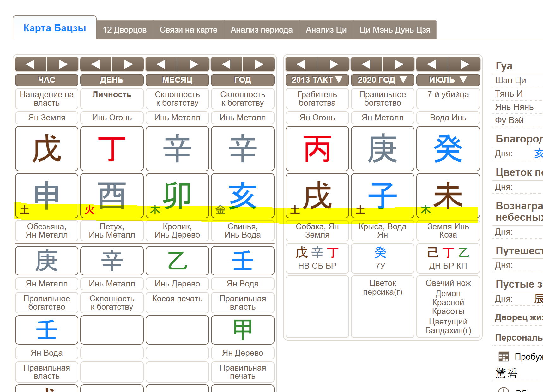543x392 pixels.
Task: Open the Ци Мэнь Дунь Цзя tab
Action: click(x=395, y=30)
